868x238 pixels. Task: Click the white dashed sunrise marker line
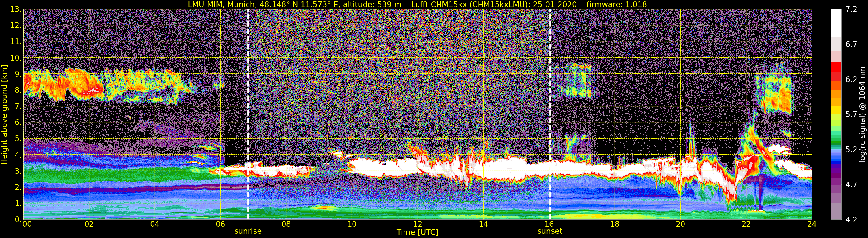coord(248,114)
